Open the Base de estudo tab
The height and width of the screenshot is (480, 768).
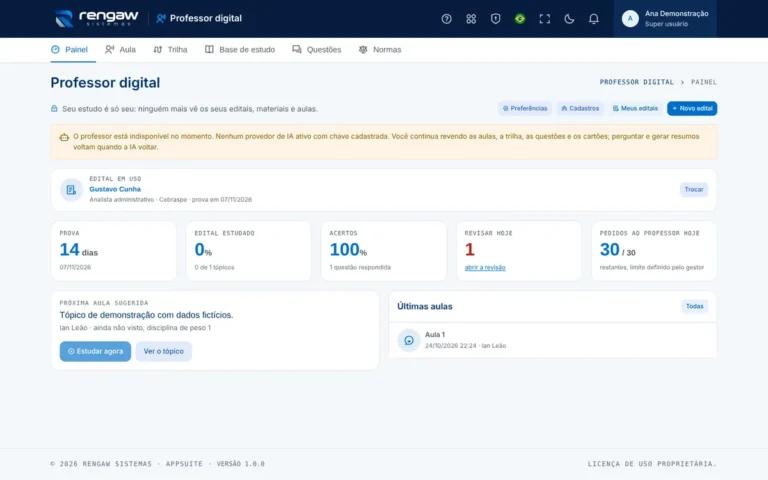240,49
